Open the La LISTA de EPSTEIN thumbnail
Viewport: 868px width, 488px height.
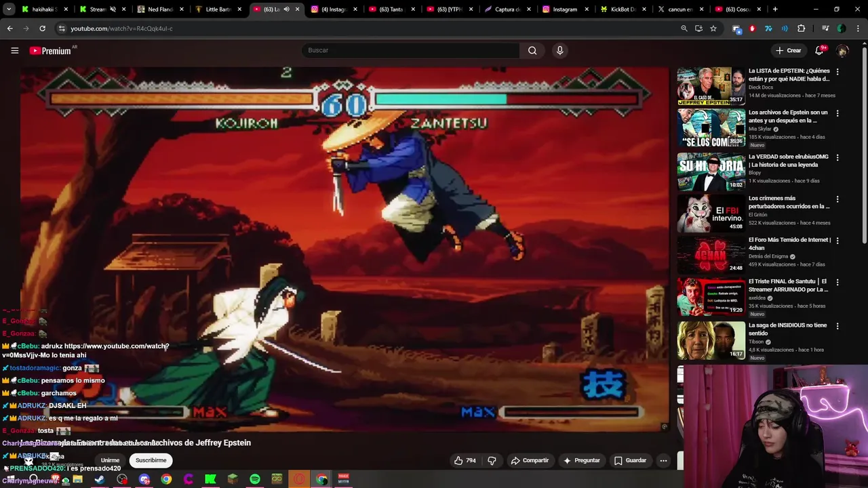[x=711, y=85]
